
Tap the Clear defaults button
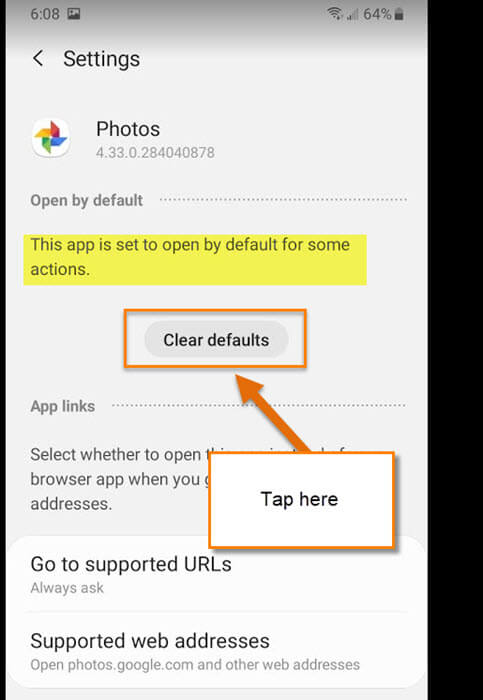[216, 340]
